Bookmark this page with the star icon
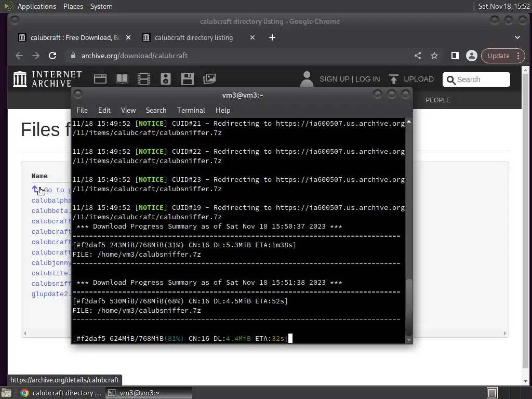The image size is (532, 399). (434, 56)
